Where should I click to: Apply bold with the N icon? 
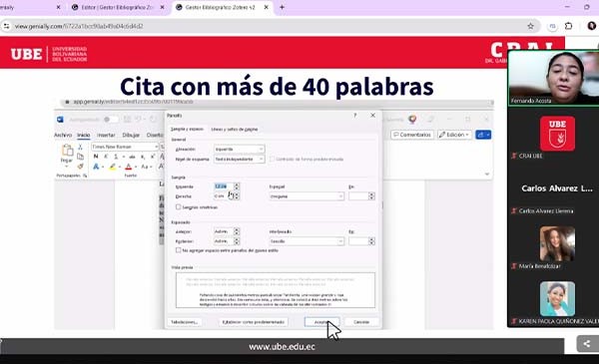point(96,157)
